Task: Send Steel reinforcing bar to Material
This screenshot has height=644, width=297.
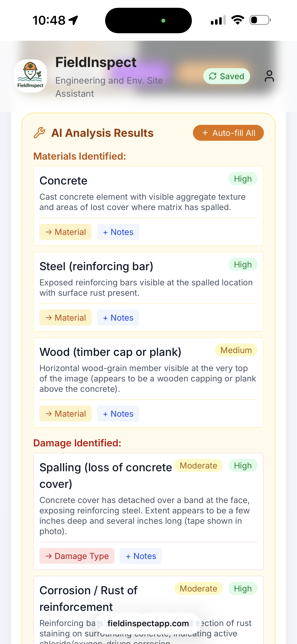Action: pos(65,318)
